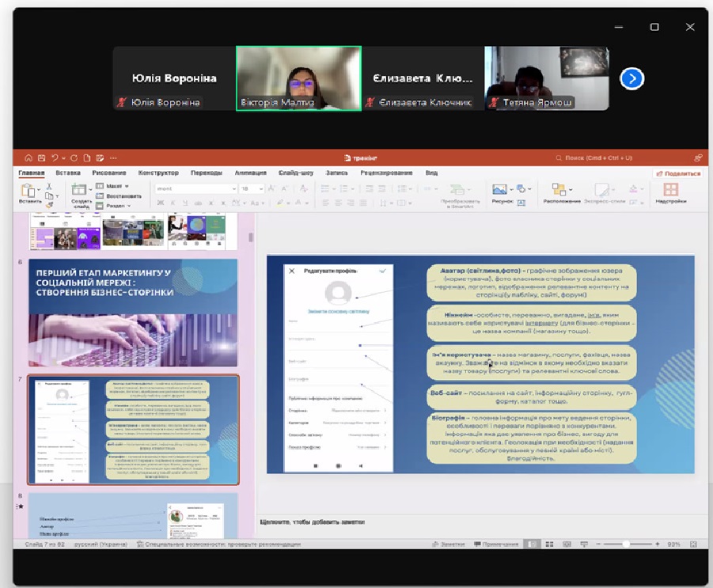Select slide 6 thumbnail in panel
The width and height of the screenshot is (713, 588).
[133, 313]
